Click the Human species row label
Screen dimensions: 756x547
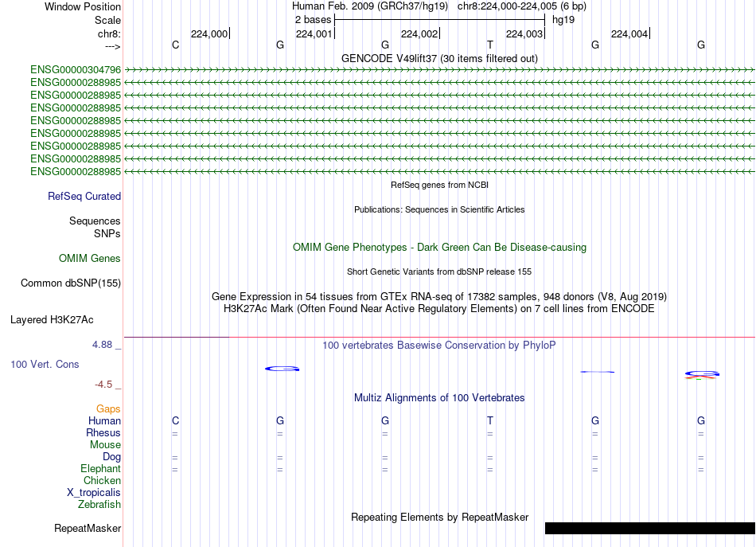point(104,420)
